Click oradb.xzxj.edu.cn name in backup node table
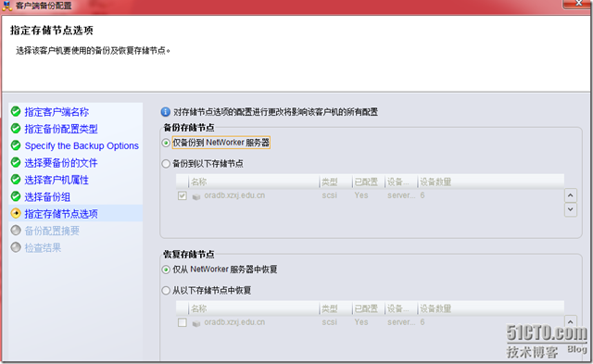 [234, 195]
